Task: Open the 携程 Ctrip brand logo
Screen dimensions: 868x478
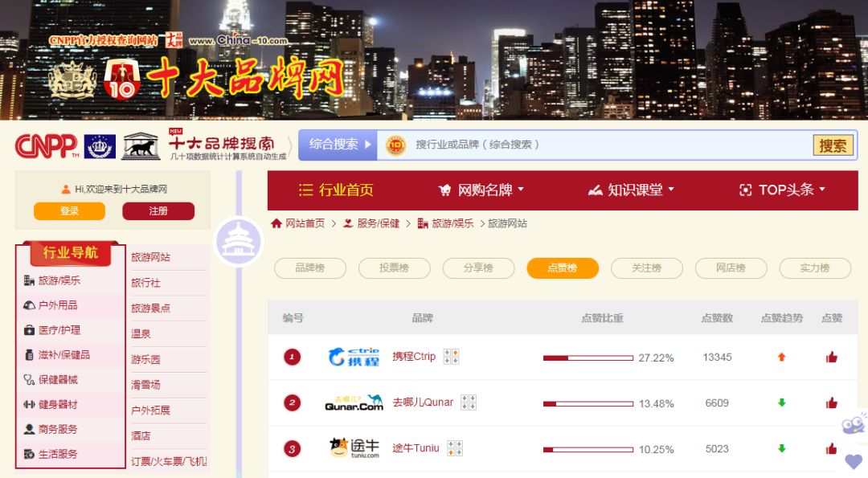Action: tap(354, 357)
